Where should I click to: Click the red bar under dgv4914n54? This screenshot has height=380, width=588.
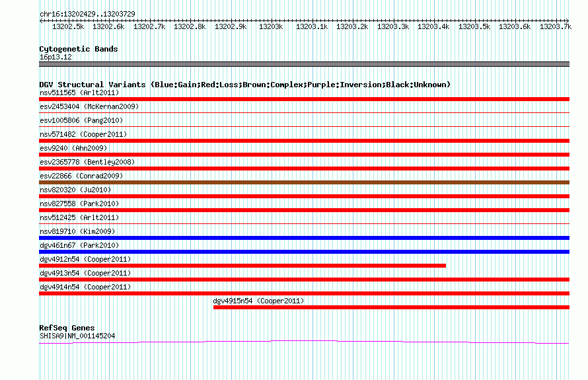(x=304, y=293)
